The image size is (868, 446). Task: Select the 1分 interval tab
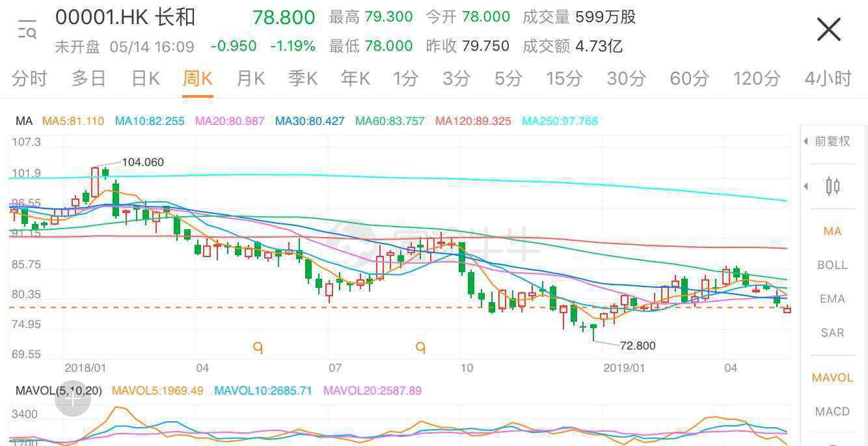405,79
